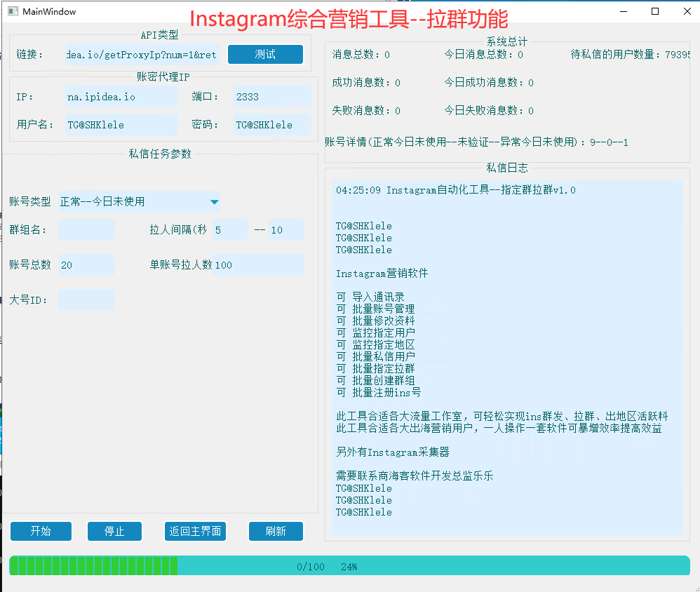Focus the 大号ID input field
The width and height of the screenshot is (700, 592).
click(x=86, y=300)
